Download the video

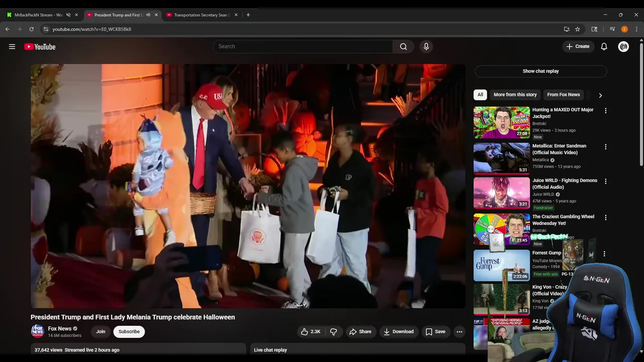398,332
